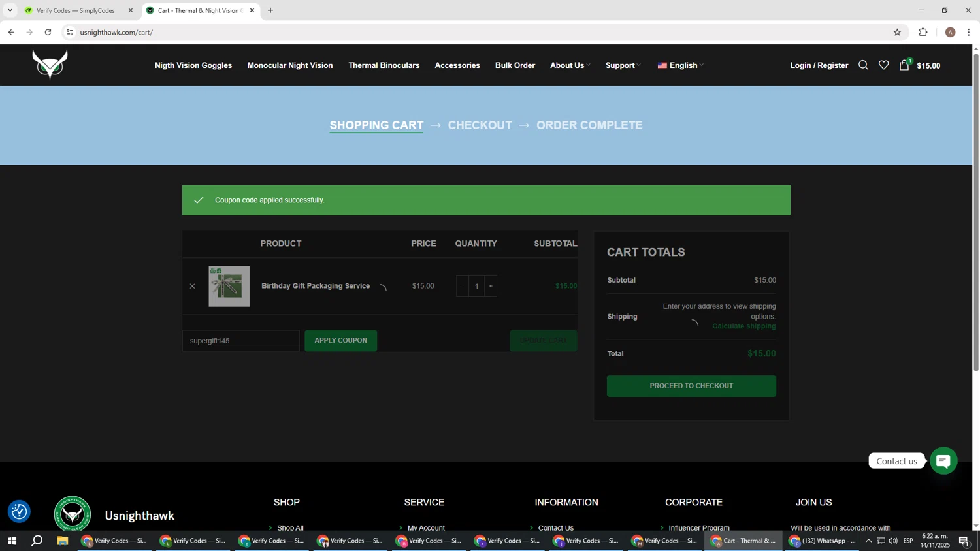This screenshot has height=551, width=980.
Task: Open the volume icon in system tray
Action: point(893,541)
